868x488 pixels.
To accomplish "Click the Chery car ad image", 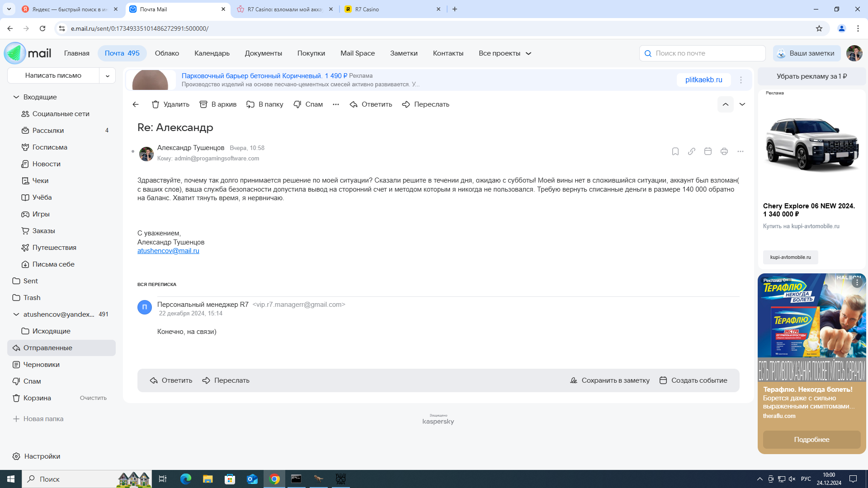I will 812,145.
